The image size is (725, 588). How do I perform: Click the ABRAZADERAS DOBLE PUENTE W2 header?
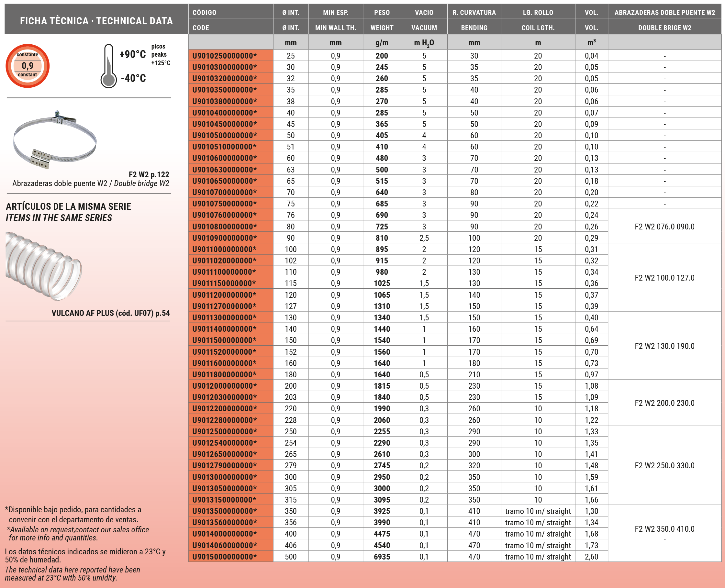(664, 13)
